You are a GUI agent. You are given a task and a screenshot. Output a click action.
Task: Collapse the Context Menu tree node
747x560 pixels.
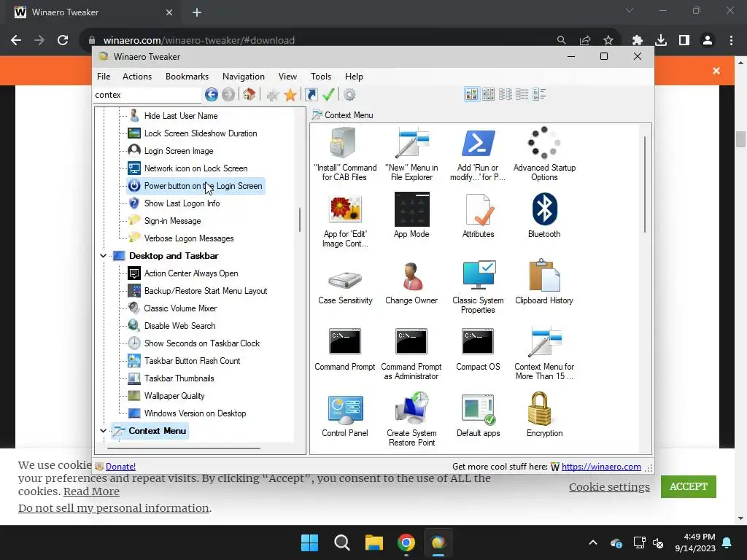(x=103, y=430)
